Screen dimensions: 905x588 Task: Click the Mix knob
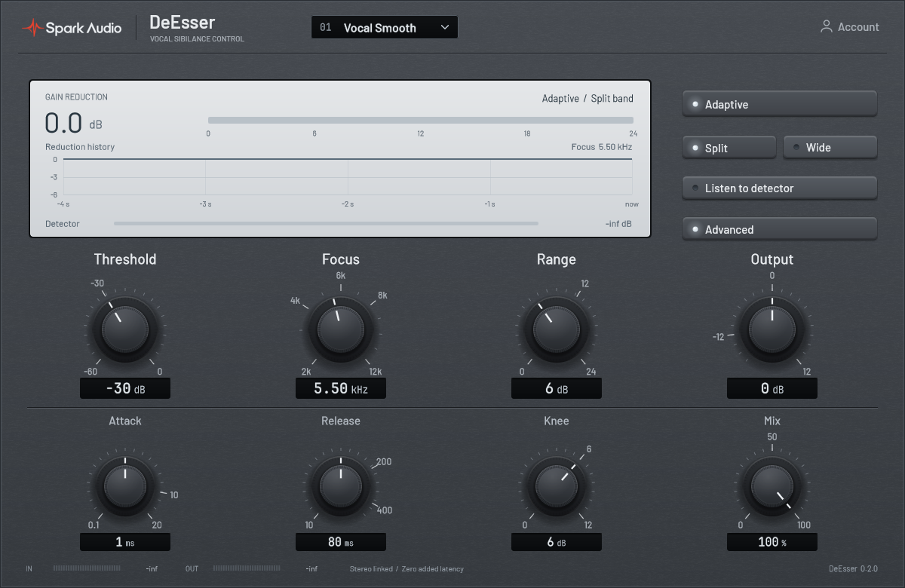pyautogui.click(x=772, y=486)
